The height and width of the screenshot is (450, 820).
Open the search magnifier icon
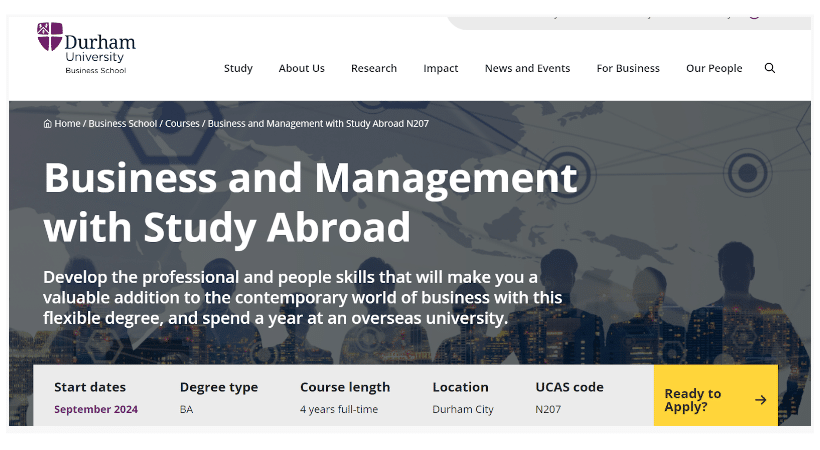click(769, 68)
